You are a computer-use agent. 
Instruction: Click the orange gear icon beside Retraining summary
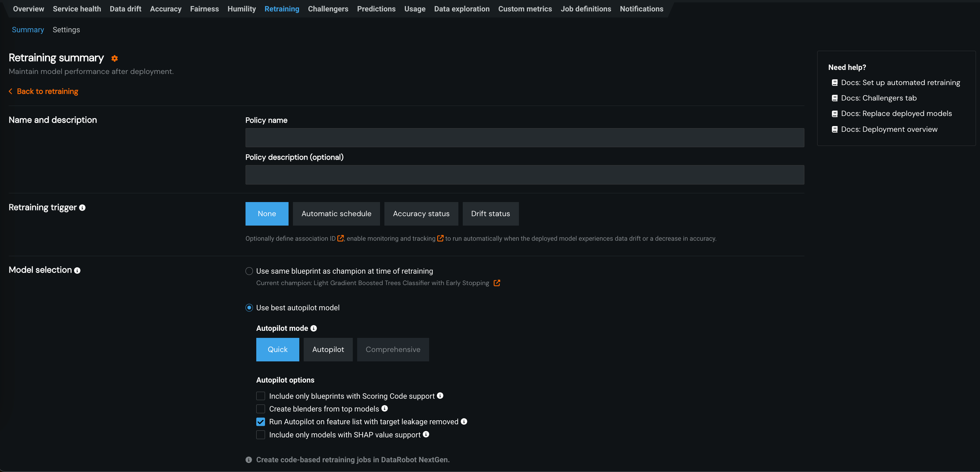114,58
